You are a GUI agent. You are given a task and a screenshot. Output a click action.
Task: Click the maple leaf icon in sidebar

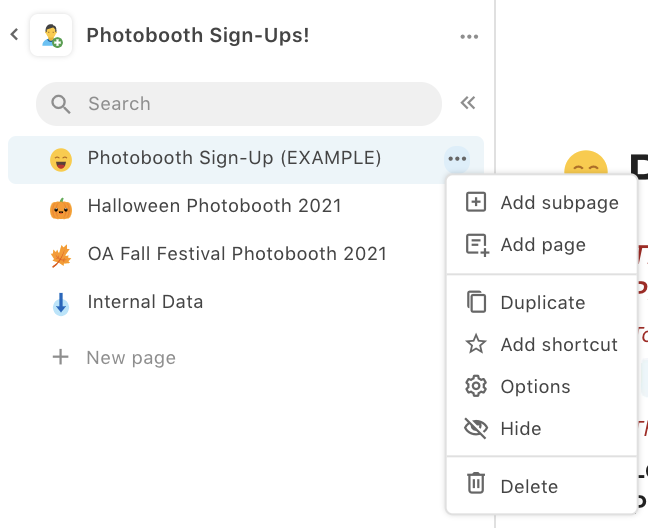[x=61, y=255]
